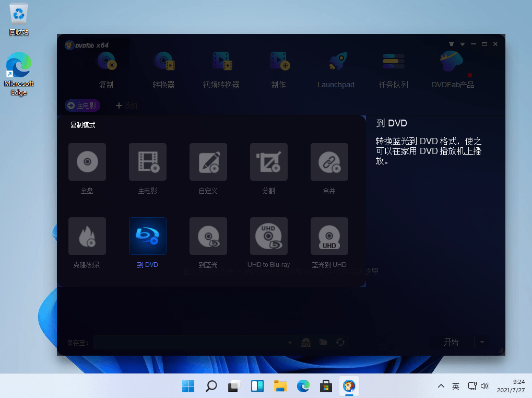The image size is (532, 398).
Task: Click the 开始 start button
Action: pos(452,342)
